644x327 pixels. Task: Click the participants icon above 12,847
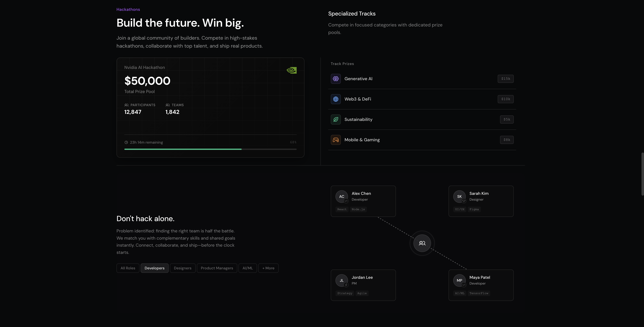click(127, 105)
